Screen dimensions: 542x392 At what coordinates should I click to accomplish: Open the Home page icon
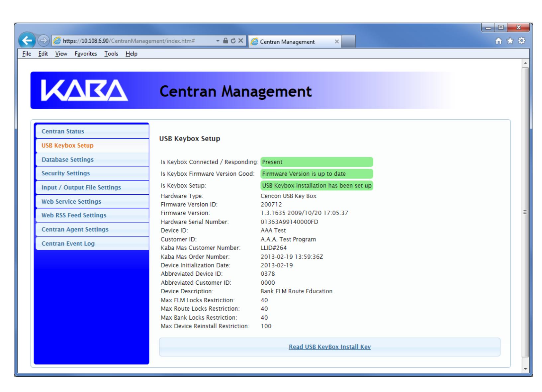[498, 41]
